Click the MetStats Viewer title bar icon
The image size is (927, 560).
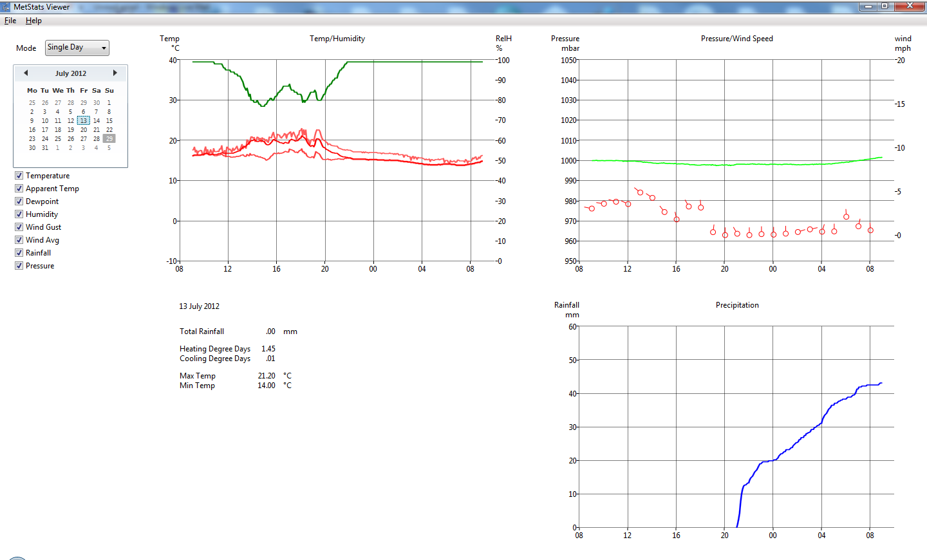6,7
